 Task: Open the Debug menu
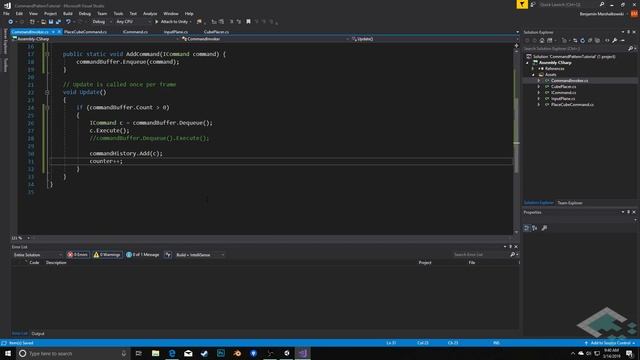(x=85, y=13)
